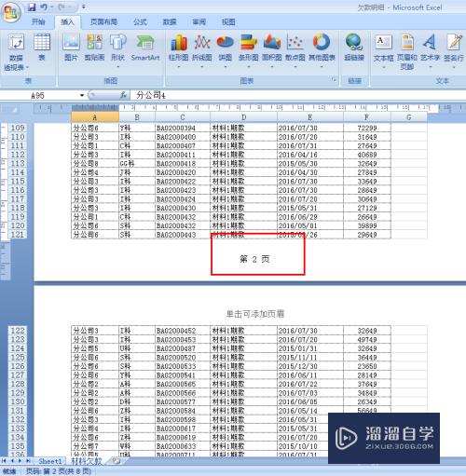
Task: Click the 单击可添加页眉 header area
Action: pyautogui.click(x=254, y=314)
